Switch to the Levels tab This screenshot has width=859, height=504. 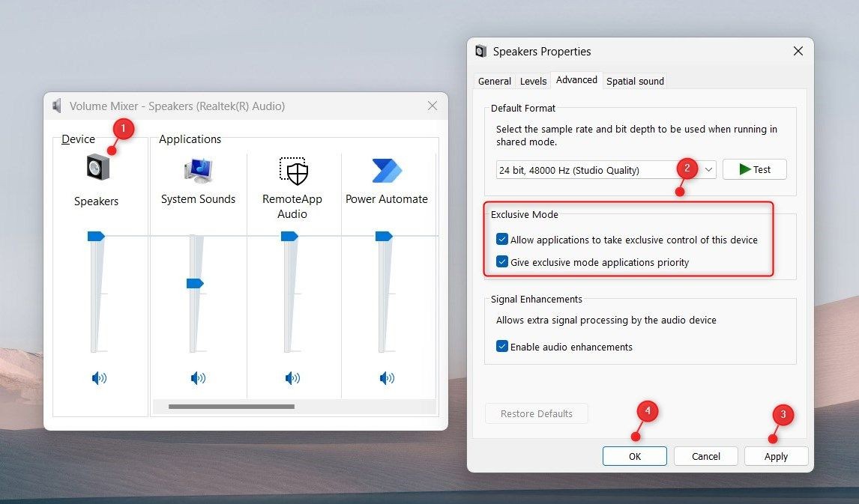(x=533, y=81)
